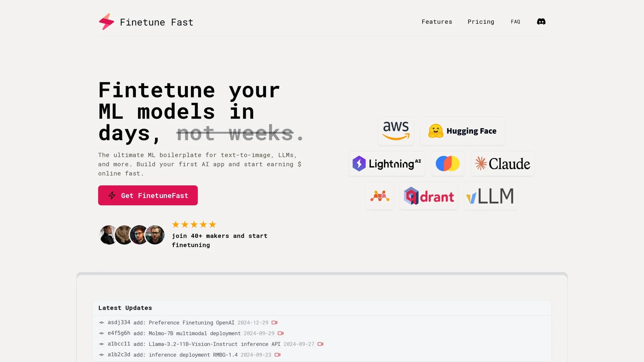Screen dimensions: 644x362
Task: Click third maker avatar photo
Action: (139, 235)
